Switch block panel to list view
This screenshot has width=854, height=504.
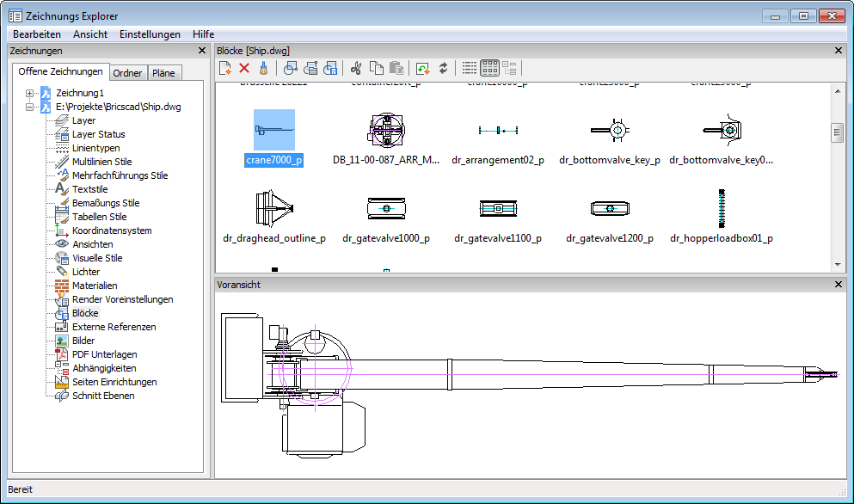coord(470,68)
